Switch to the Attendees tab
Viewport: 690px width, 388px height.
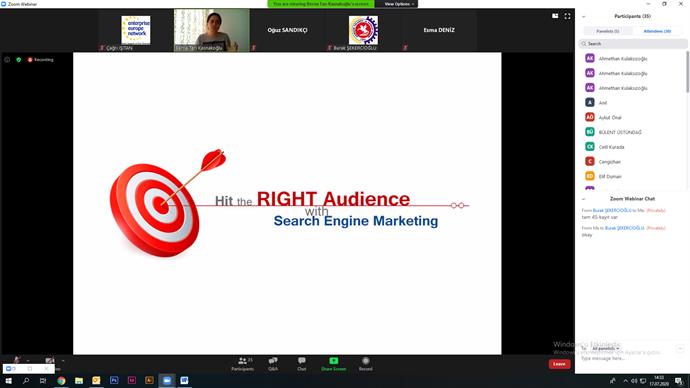(x=657, y=31)
